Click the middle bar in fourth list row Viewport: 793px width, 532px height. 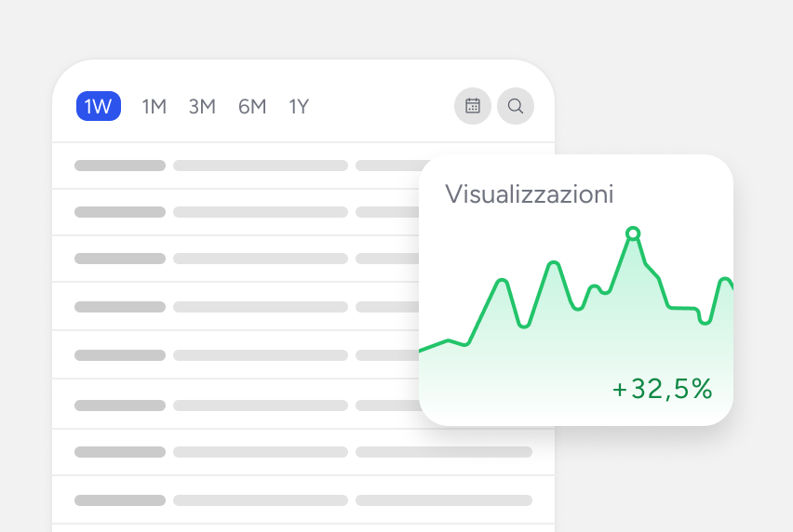261,307
